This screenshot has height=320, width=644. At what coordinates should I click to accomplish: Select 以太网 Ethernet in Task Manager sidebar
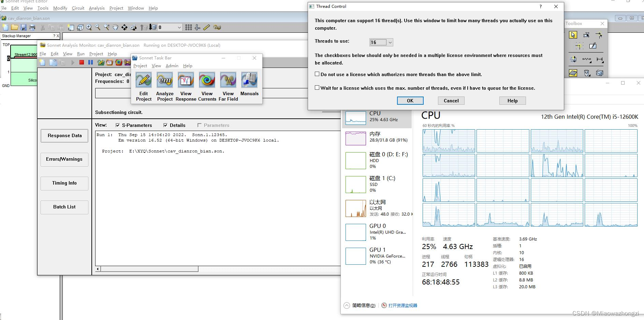point(377,208)
